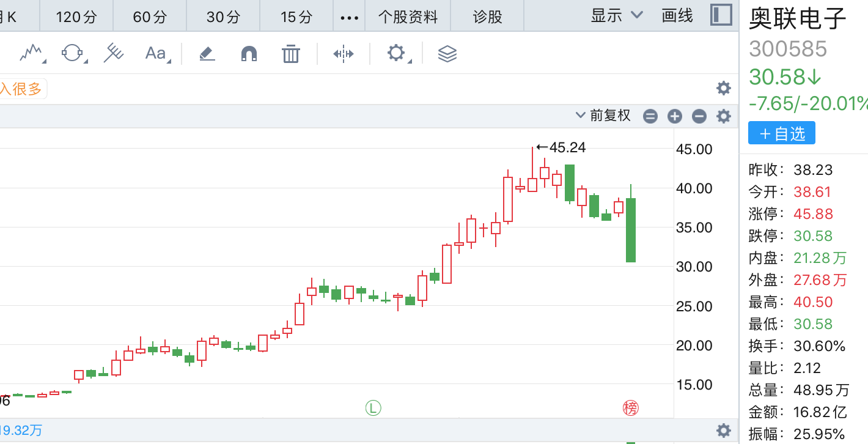Toggle the sidebar panel layout icon
Screen dimensions: 868x444
(x=721, y=15)
